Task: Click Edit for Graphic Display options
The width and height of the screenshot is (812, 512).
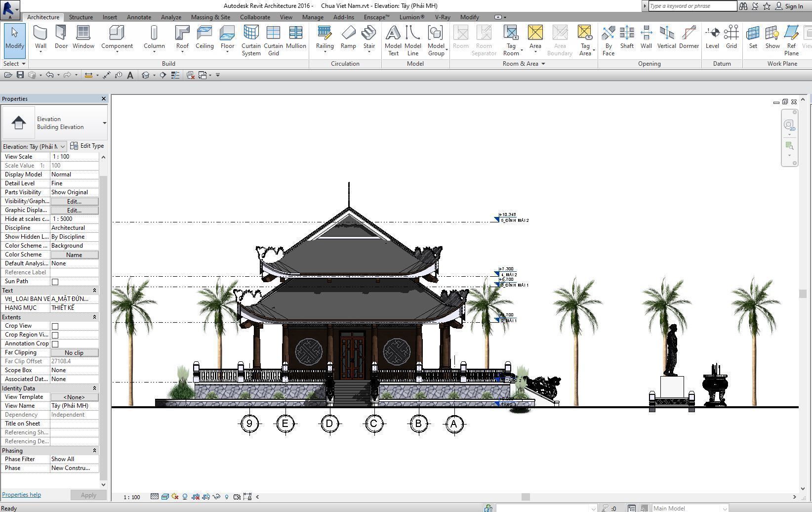Action: click(x=74, y=211)
